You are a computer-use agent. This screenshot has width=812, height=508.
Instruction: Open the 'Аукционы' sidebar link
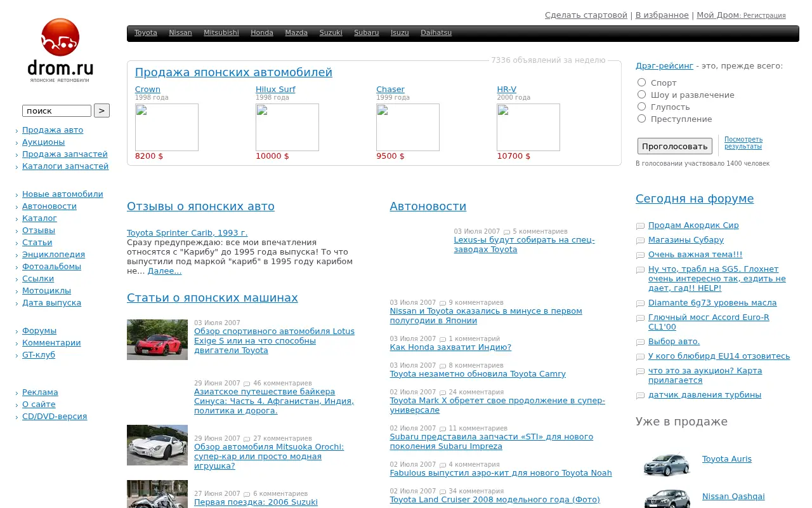(44, 142)
